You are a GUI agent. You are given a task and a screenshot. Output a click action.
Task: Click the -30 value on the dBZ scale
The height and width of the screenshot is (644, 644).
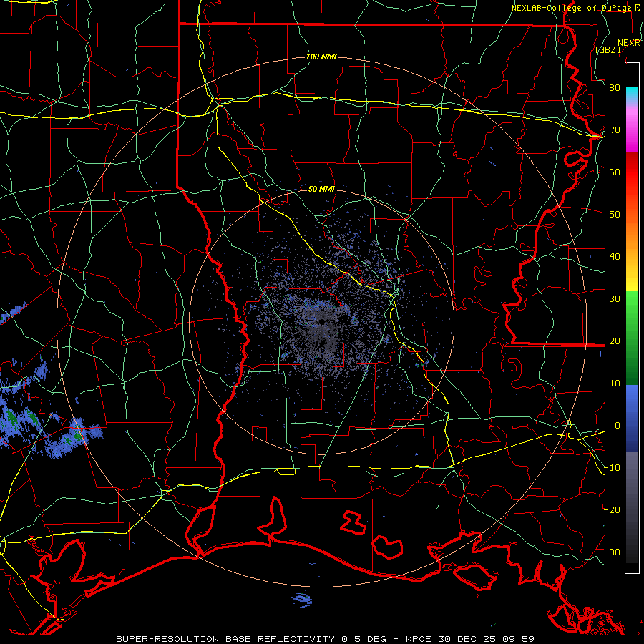coord(612,552)
